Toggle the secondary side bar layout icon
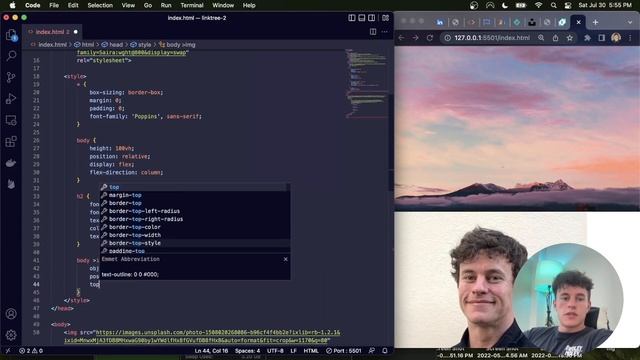The height and width of the screenshot is (360, 640). tap(371, 18)
